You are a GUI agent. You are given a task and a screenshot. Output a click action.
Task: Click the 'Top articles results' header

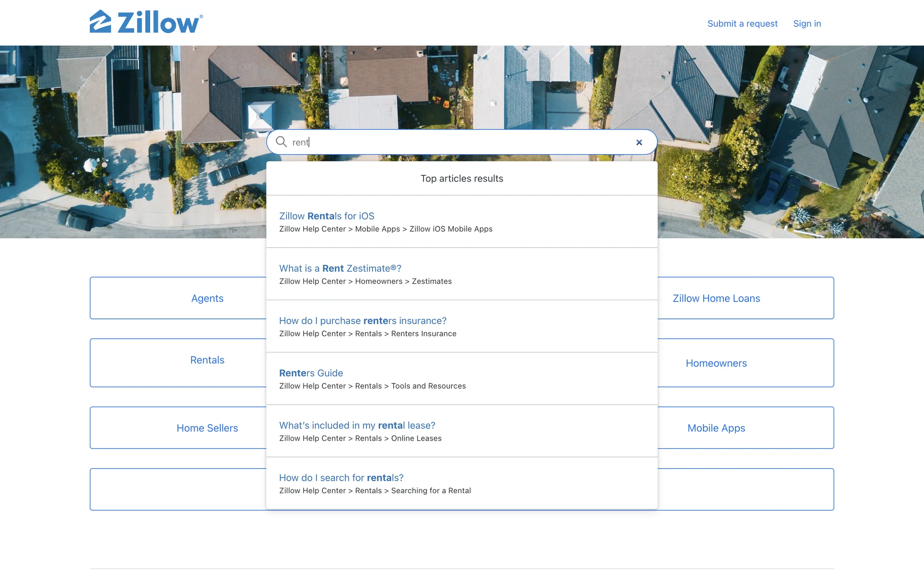point(462,179)
